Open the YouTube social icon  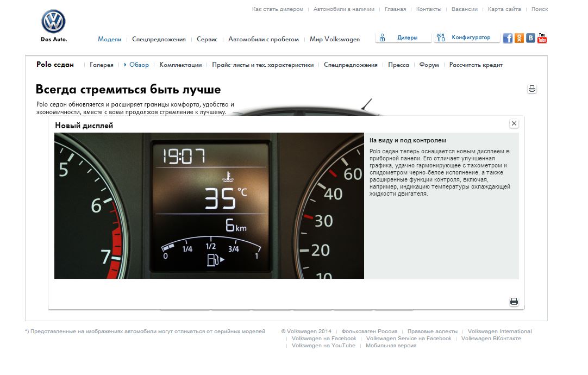(542, 38)
